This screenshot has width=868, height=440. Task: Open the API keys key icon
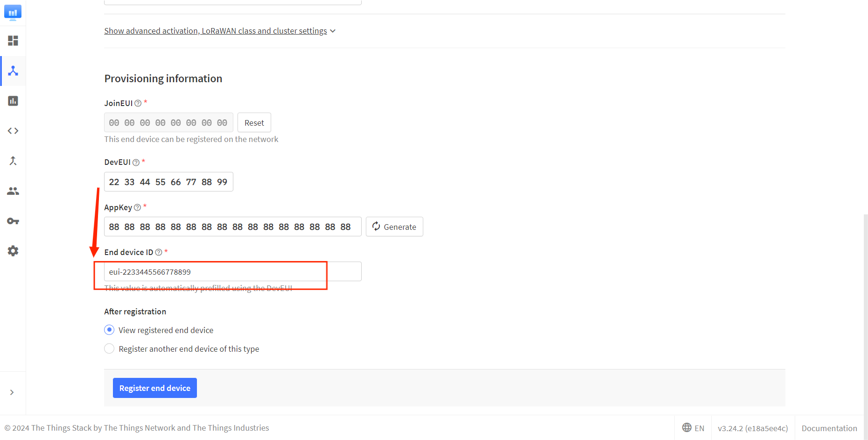[13, 221]
